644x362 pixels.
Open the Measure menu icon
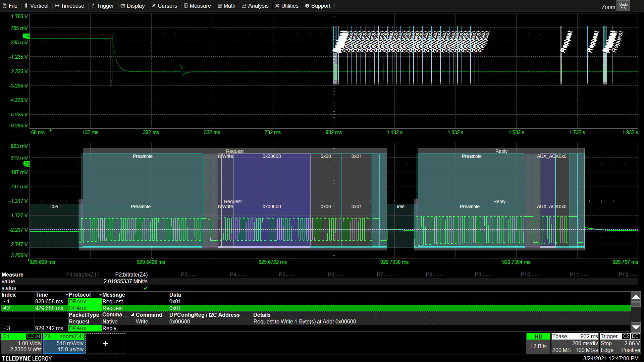(x=185, y=6)
